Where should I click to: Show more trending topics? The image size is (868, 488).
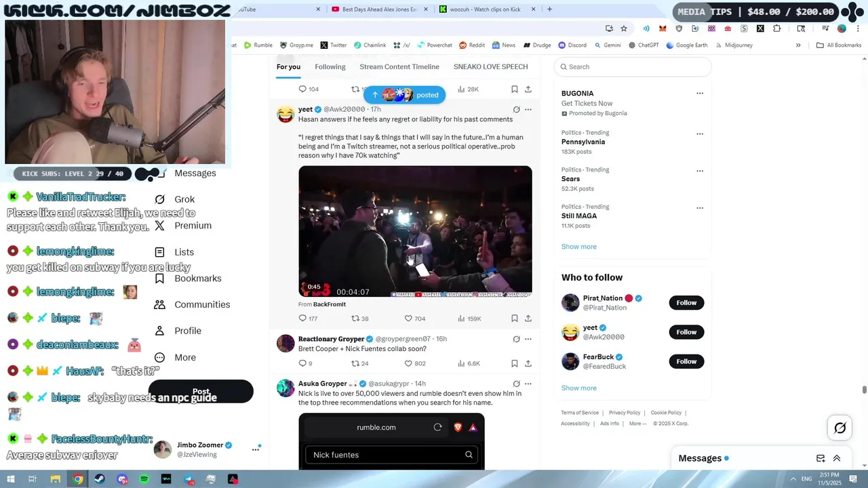(578, 247)
